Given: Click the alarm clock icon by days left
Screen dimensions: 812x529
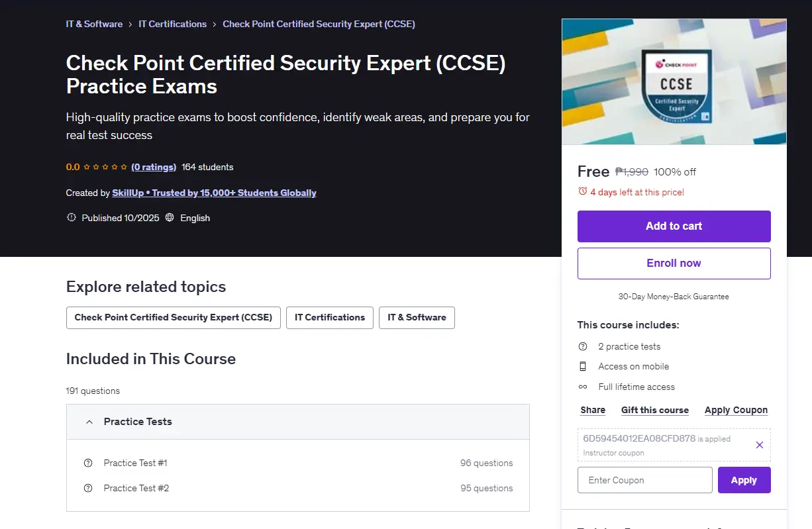Looking at the screenshot, I should (x=583, y=191).
